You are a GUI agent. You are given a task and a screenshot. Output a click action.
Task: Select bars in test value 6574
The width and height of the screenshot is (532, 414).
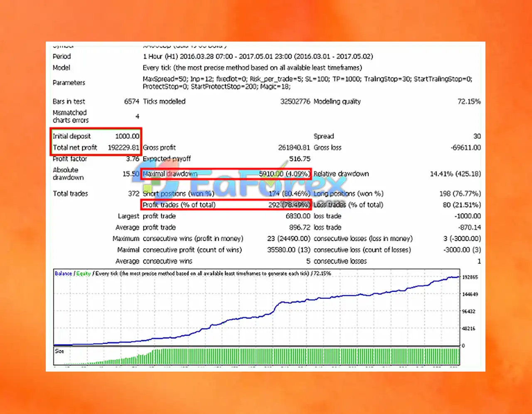click(x=132, y=101)
